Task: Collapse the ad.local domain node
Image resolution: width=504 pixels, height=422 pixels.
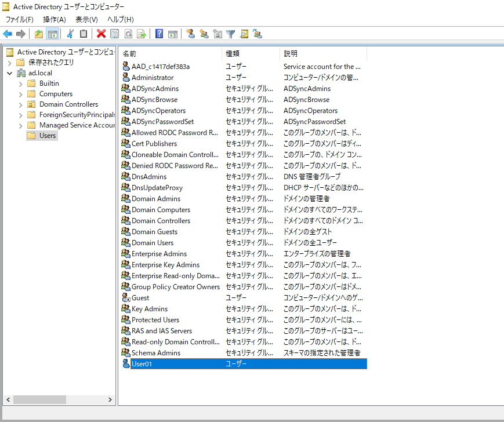Action: 10,73
